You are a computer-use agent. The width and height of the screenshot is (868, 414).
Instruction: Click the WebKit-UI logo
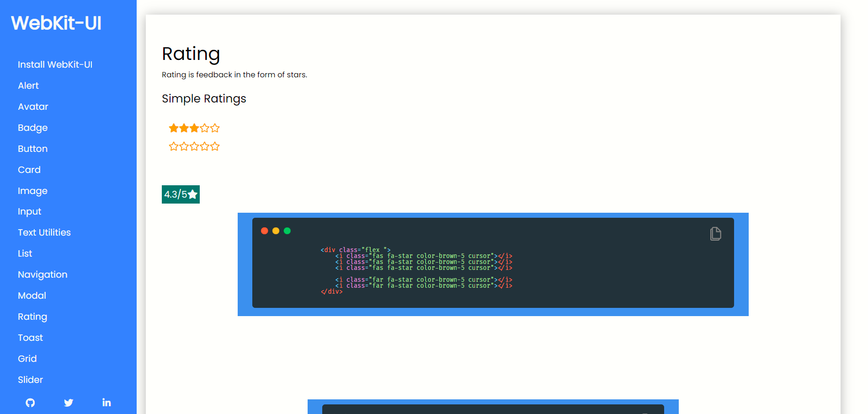(56, 23)
